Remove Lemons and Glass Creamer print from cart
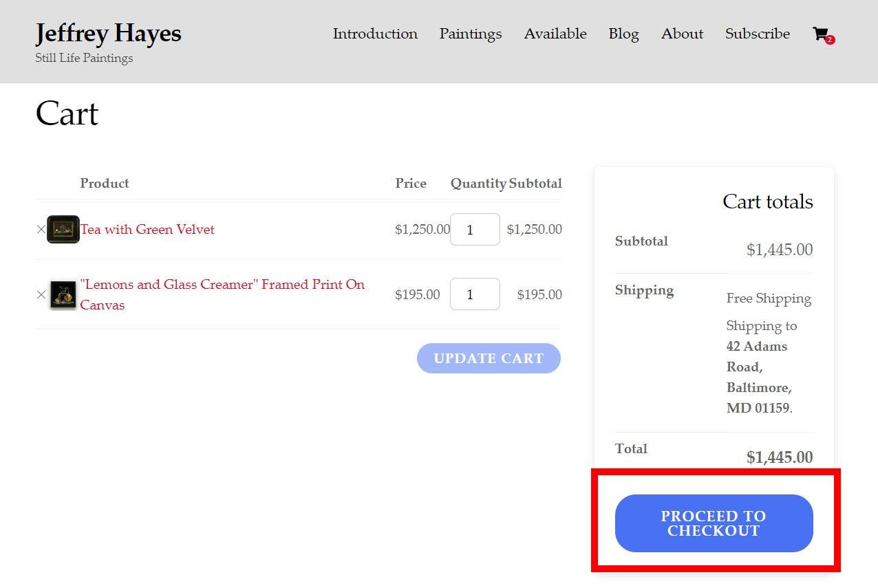 click(x=41, y=294)
